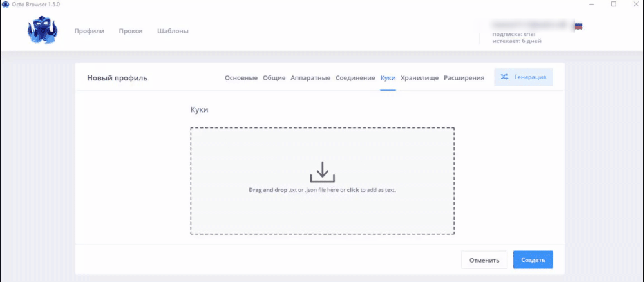644x282 pixels.
Task: Click the small Octo icon in title bar
Action: 5,4
